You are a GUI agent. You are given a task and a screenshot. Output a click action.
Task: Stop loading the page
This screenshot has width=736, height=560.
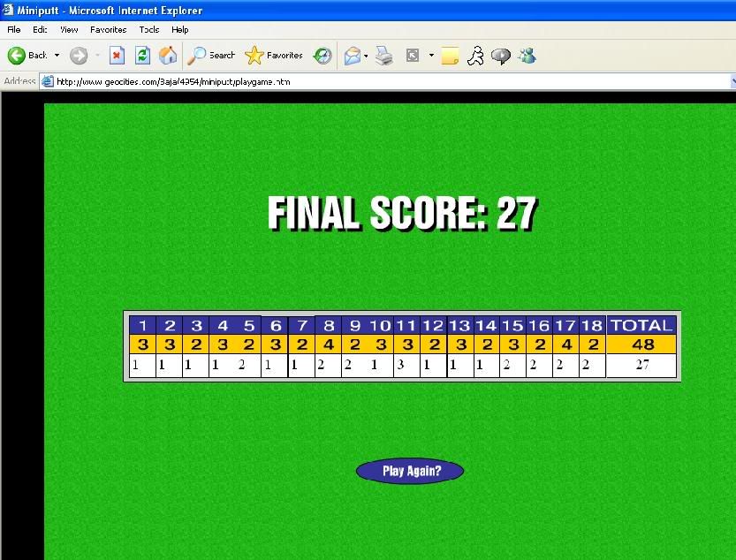click(117, 56)
